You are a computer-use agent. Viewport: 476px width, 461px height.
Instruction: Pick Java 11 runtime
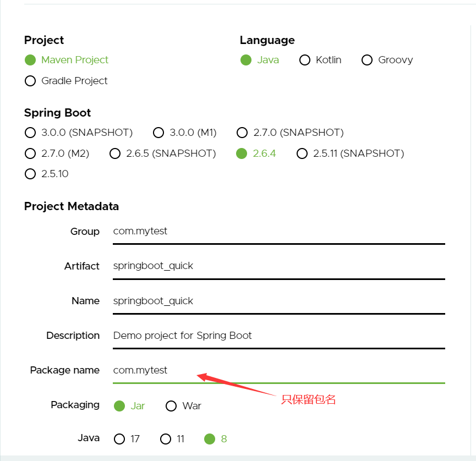click(165, 439)
